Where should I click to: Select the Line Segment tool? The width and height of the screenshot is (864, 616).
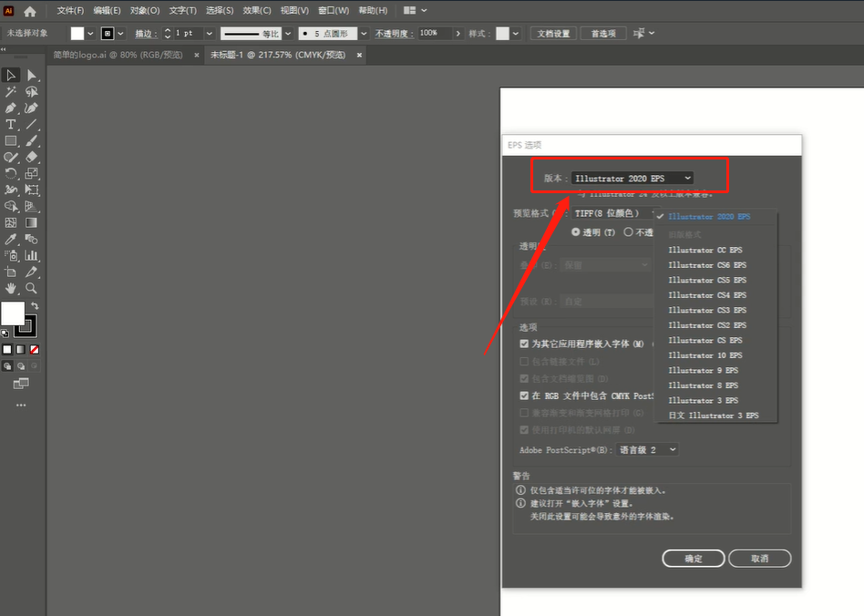click(x=31, y=125)
